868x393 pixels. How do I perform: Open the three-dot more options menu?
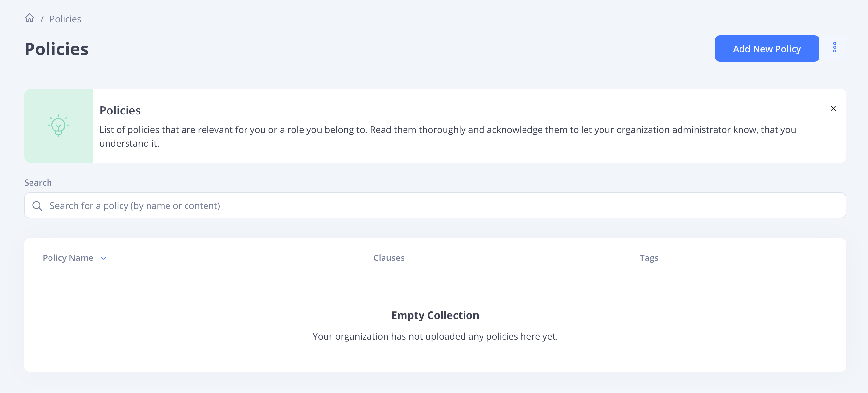click(x=834, y=48)
